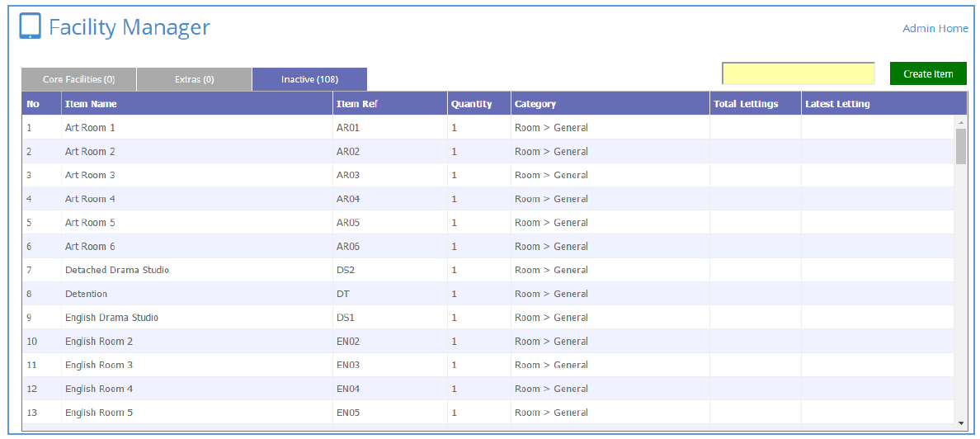This screenshot has width=980, height=439.
Task: Select the English Room 2 item
Action: [99, 342]
